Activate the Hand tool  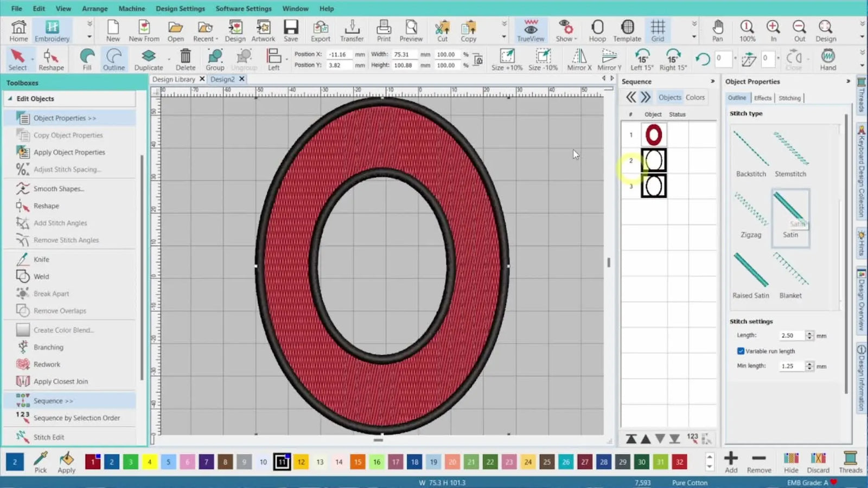(x=828, y=59)
